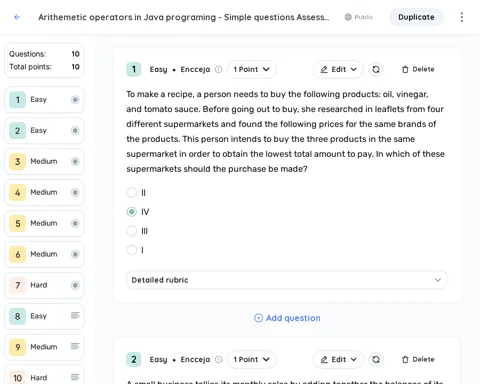Viewport: 480px width, 384px height.
Task: Click the regenerate icon on question 1
Action: 376,69
